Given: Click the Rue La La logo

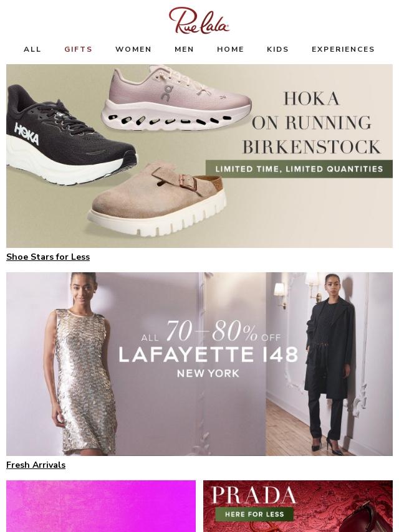Looking at the screenshot, I should coord(199,21).
